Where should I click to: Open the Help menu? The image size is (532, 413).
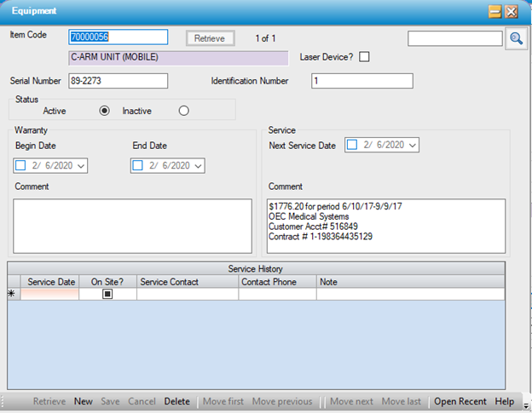(505, 401)
